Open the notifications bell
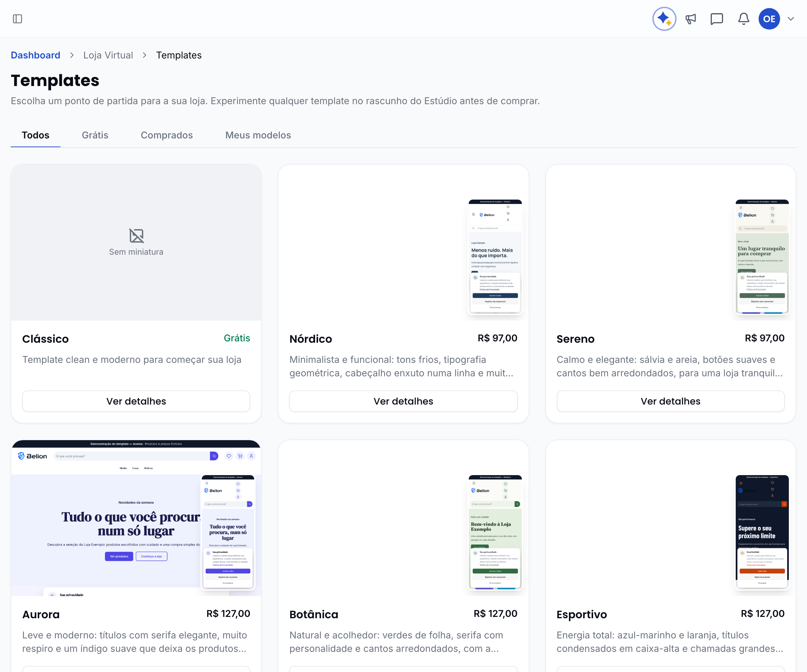This screenshot has width=807, height=672. [743, 19]
